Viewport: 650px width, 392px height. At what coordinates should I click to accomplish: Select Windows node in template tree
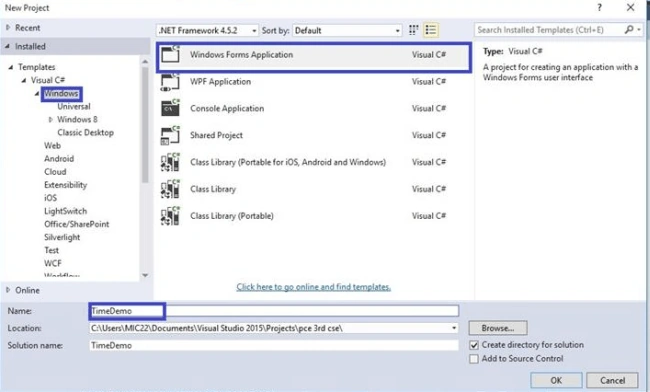pyautogui.click(x=61, y=94)
